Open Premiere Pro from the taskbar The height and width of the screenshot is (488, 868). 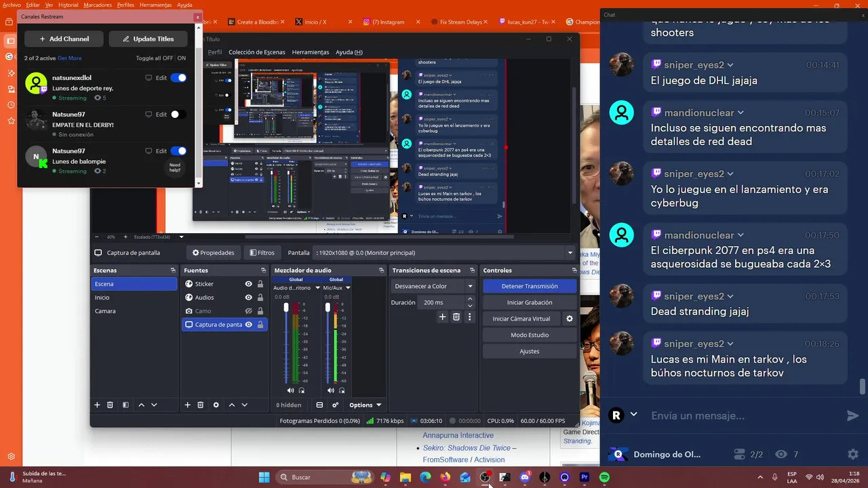585,477
